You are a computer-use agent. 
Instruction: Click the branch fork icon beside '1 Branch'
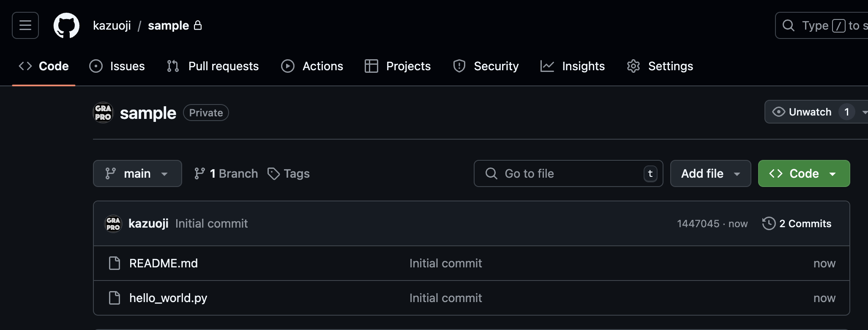199,173
